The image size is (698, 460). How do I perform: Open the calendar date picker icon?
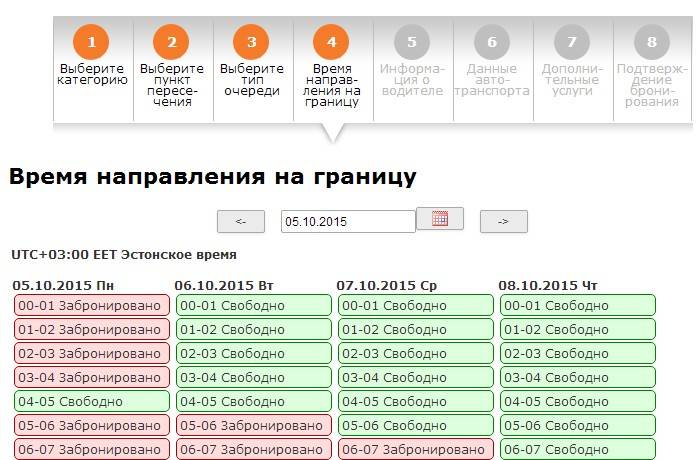[440, 219]
